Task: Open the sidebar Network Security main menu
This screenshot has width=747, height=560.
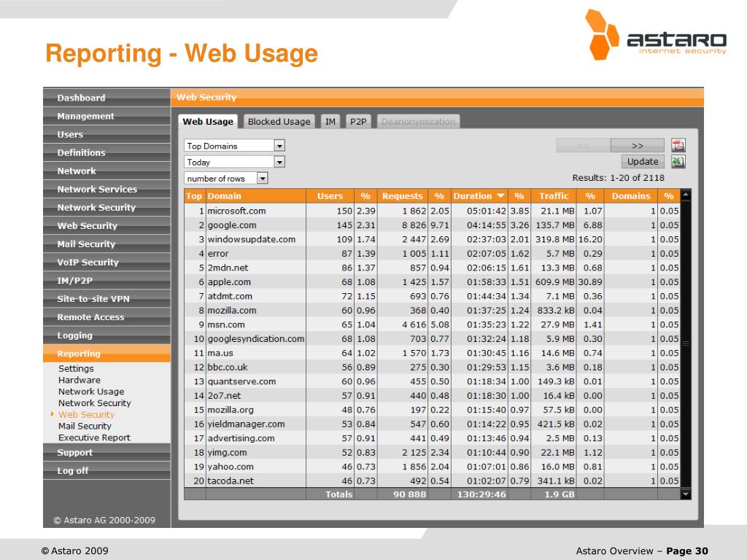Action: pos(107,208)
